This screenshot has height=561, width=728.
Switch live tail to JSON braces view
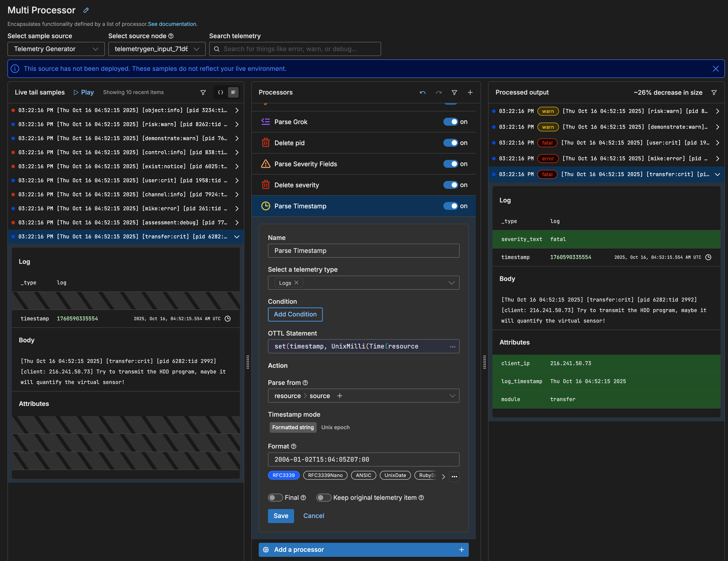[x=220, y=92]
